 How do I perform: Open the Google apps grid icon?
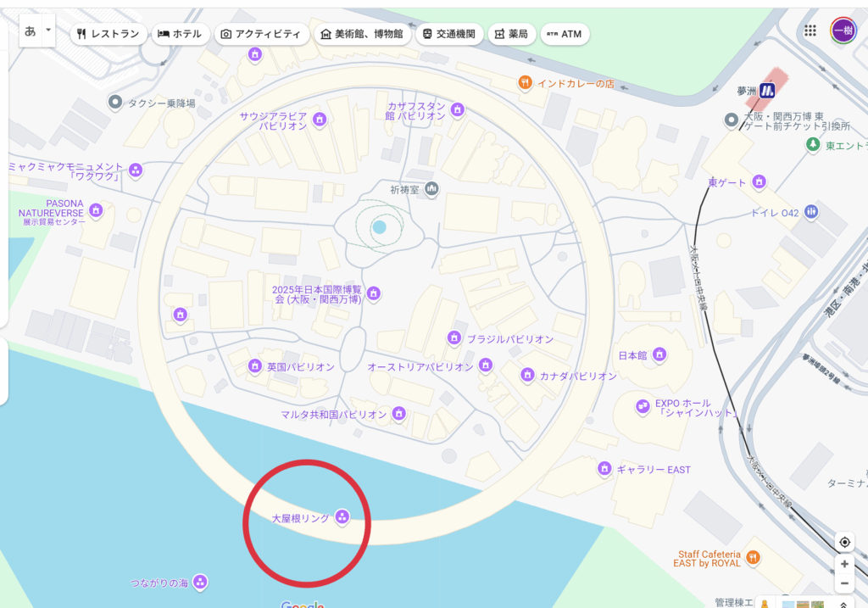click(810, 31)
